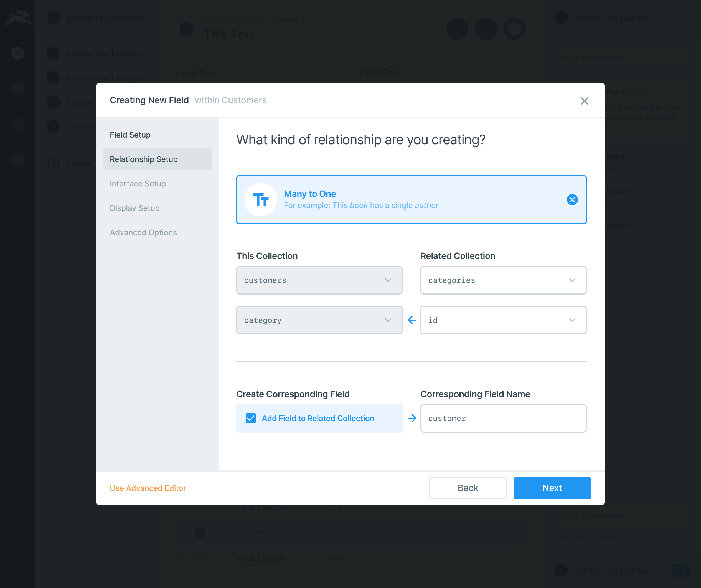701x588 pixels.
Task: Click the Next button
Action: (552, 488)
